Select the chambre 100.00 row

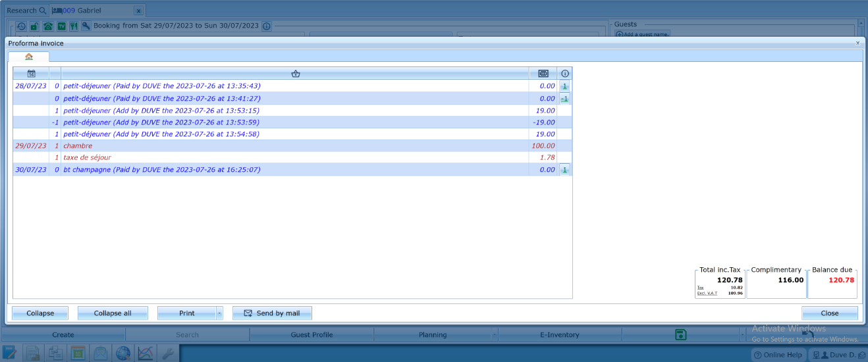[292, 146]
